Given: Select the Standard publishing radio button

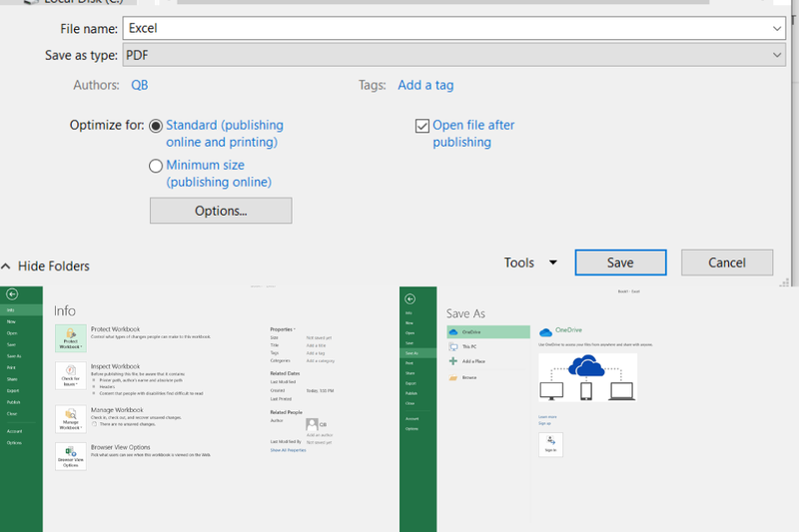Looking at the screenshot, I should [156, 126].
